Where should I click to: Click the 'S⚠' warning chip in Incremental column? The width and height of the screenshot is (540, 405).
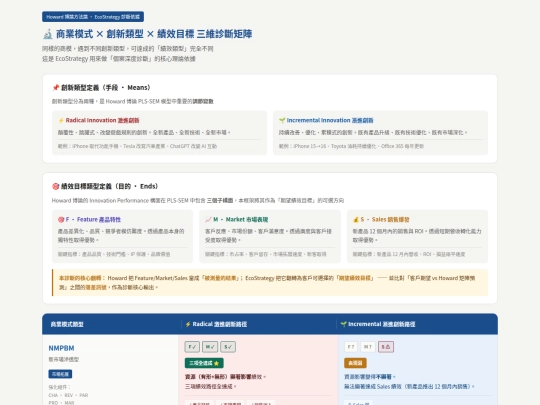386,347
